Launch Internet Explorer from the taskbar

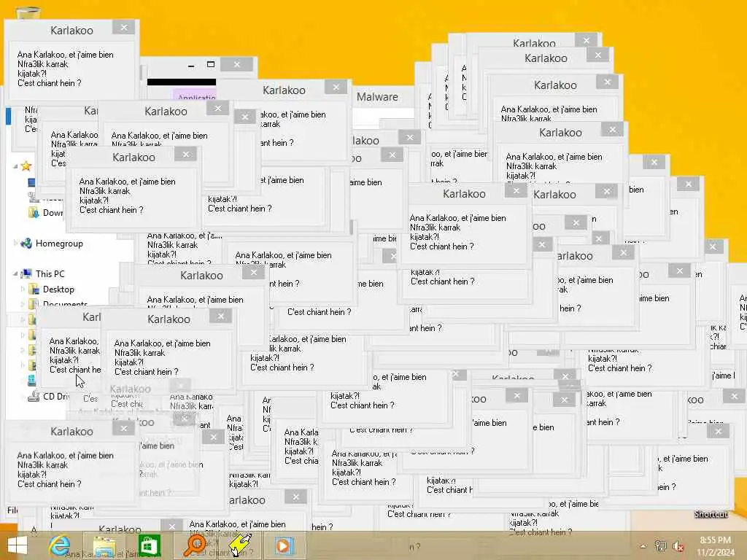tap(60, 545)
